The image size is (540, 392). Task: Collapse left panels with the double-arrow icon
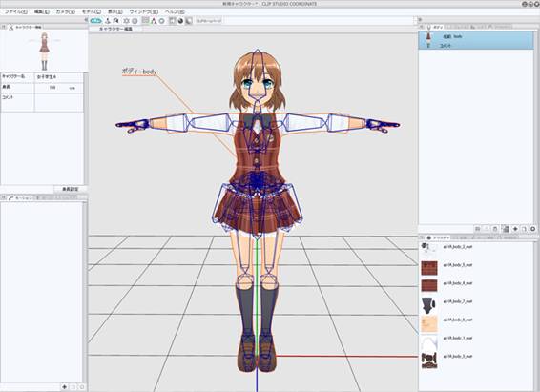pyautogui.click(x=86, y=20)
